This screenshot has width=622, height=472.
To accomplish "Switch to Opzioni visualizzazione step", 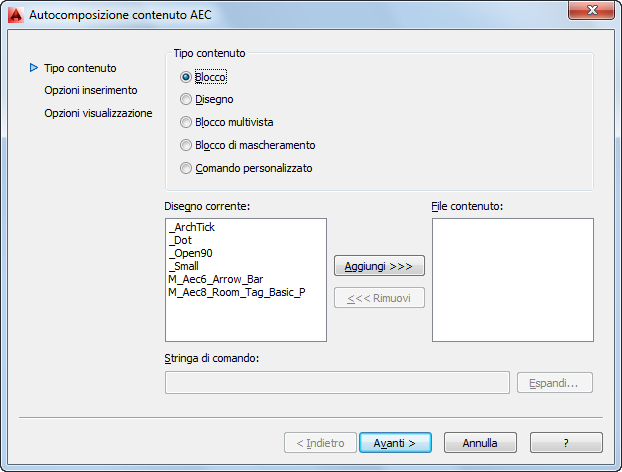I will coord(98,113).
